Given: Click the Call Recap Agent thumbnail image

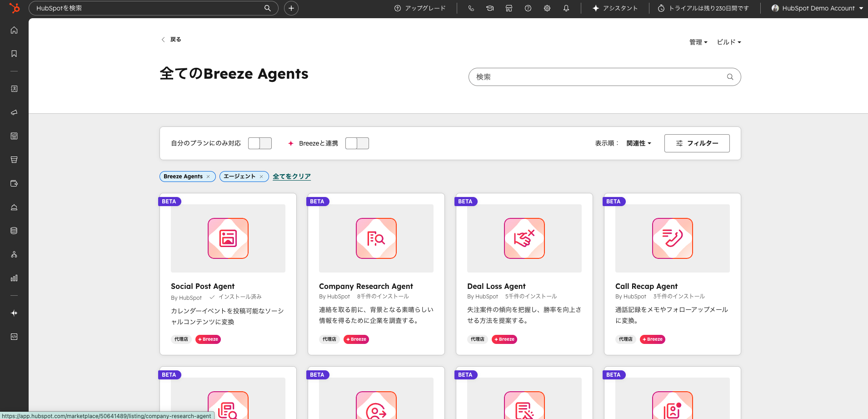Looking at the screenshot, I should point(673,238).
